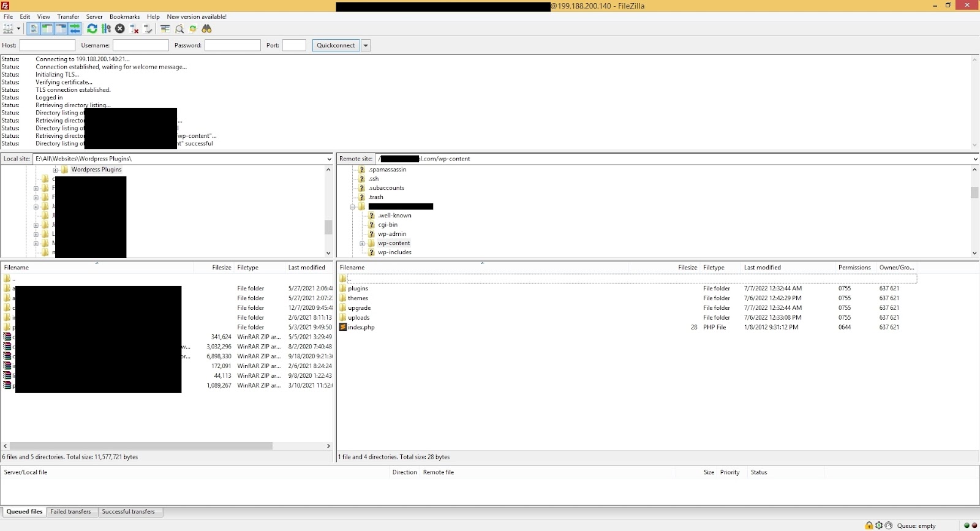Open the Local site path dropdown

[329, 159]
